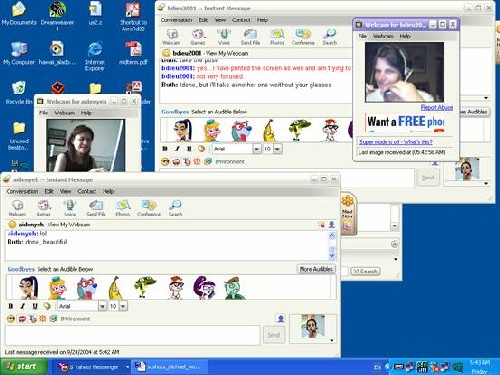Click Search icon in aidenyeh toolbar

[175, 208]
